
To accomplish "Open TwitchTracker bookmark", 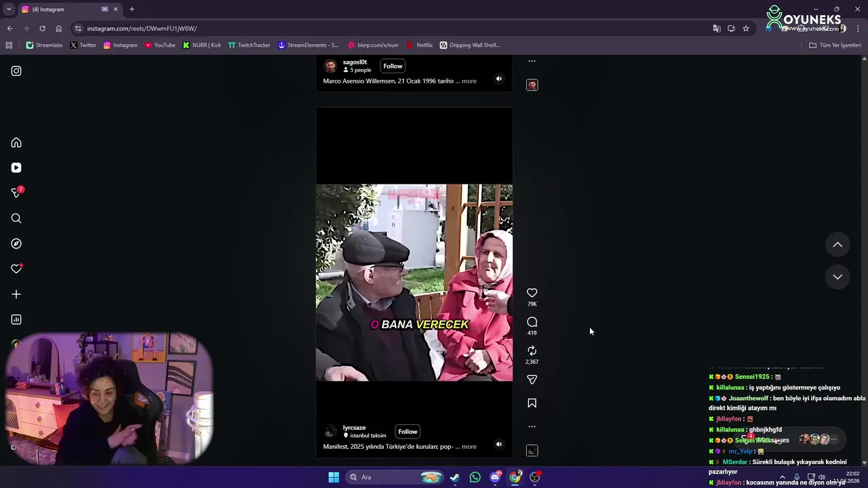I will tap(249, 45).
